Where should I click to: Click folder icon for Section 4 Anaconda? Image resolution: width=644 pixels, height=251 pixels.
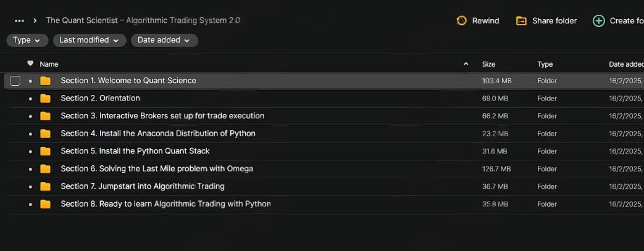(x=45, y=133)
